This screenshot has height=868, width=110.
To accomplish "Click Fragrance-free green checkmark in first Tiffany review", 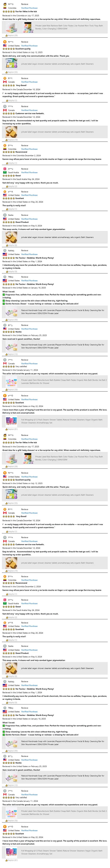I will (4, 295).
